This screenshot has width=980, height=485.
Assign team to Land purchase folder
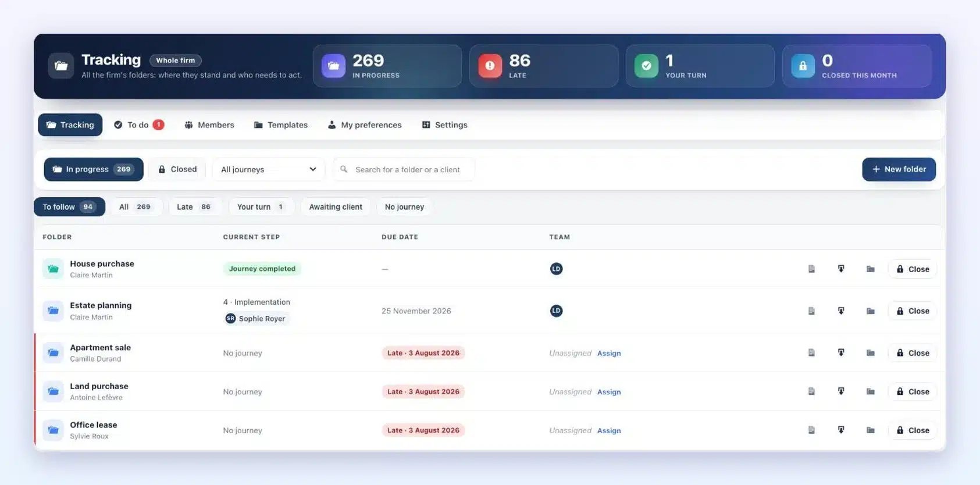609,392
